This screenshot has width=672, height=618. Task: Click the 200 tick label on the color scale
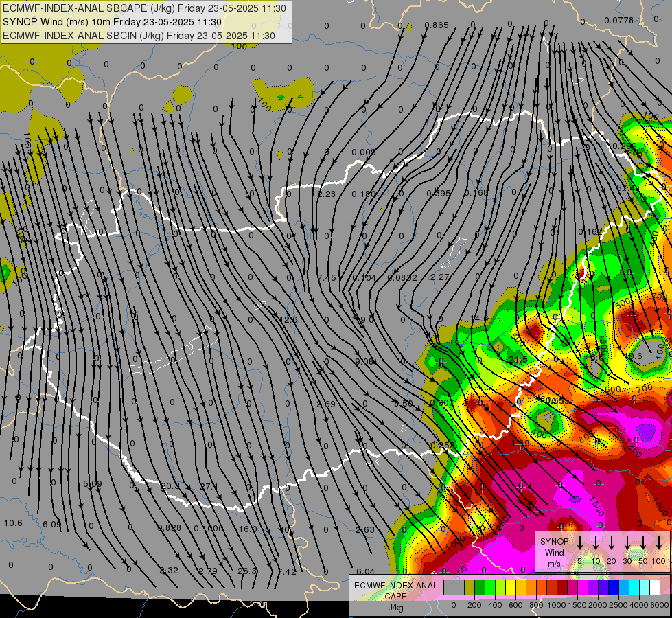click(x=474, y=605)
